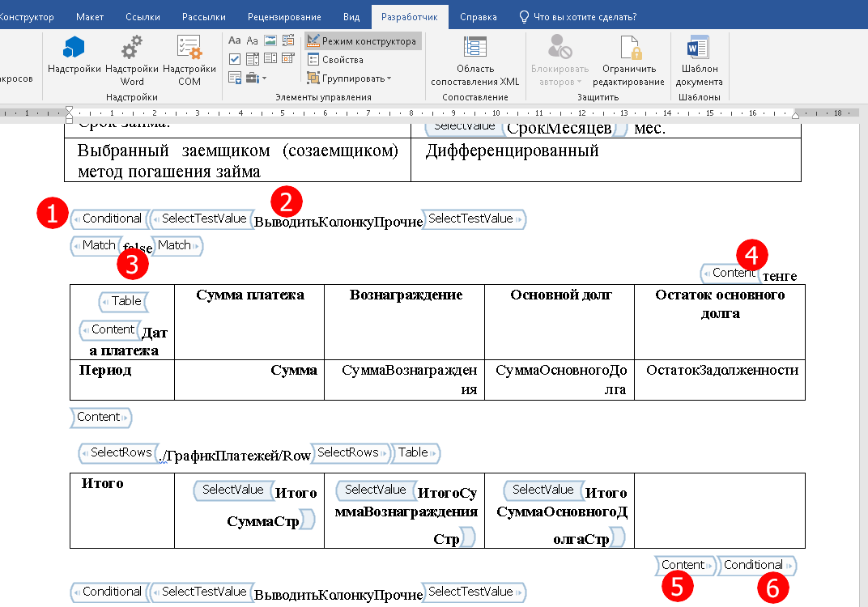Select the Conditional start tag above Match
This screenshot has width=868, height=607.
point(109,219)
